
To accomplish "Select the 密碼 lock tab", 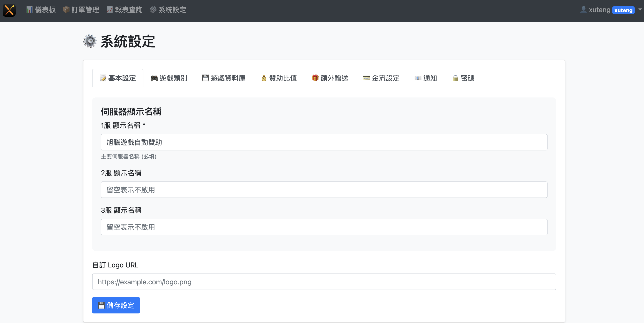I will coord(463,78).
